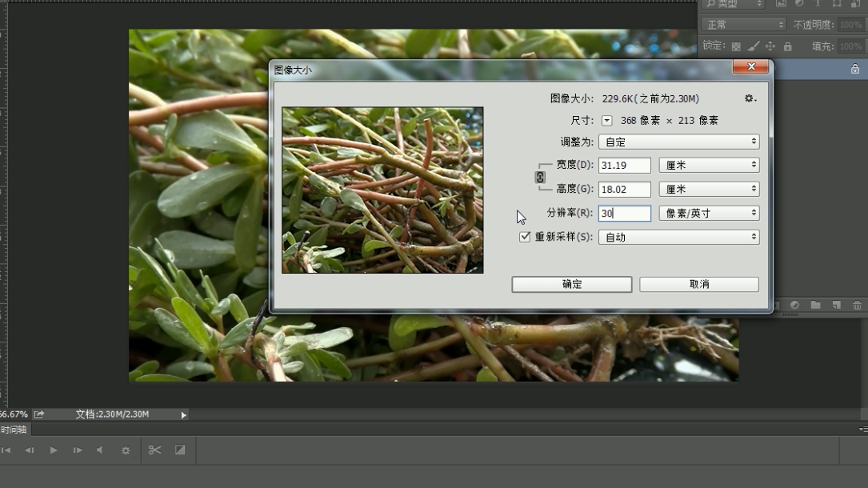Image resolution: width=868 pixels, height=488 pixels.
Task: Enable the lock all padlock toggle
Action: [x=788, y=46]
